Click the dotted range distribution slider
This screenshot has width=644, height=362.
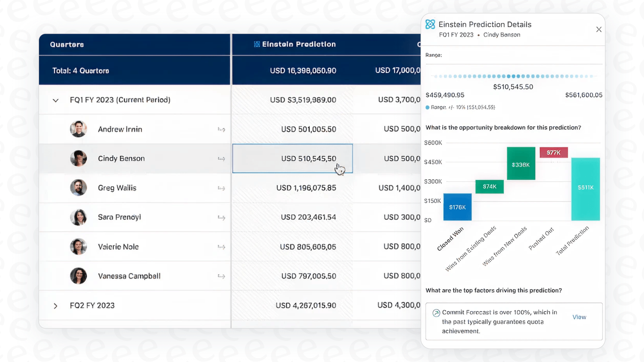coord(513,76)
